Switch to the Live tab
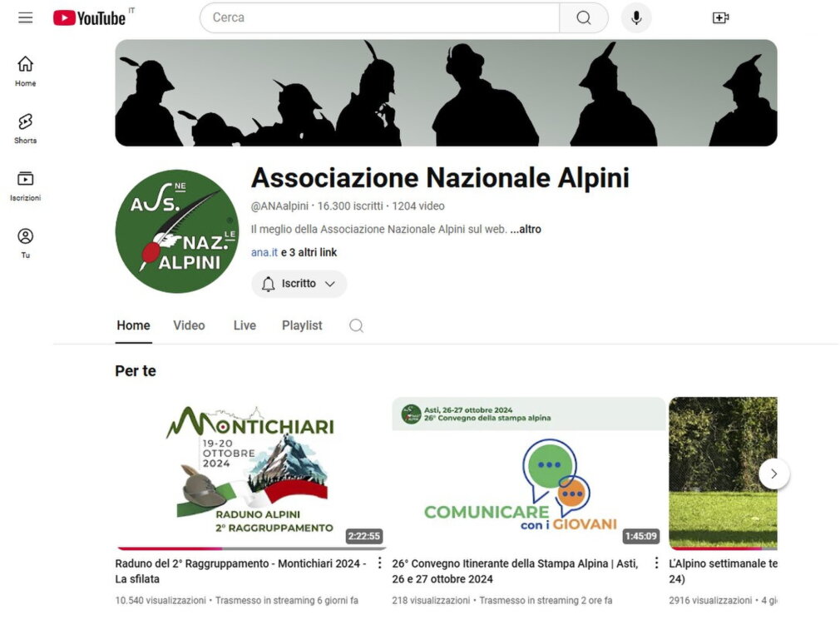840x620 pixels. (x=245, y=325)
